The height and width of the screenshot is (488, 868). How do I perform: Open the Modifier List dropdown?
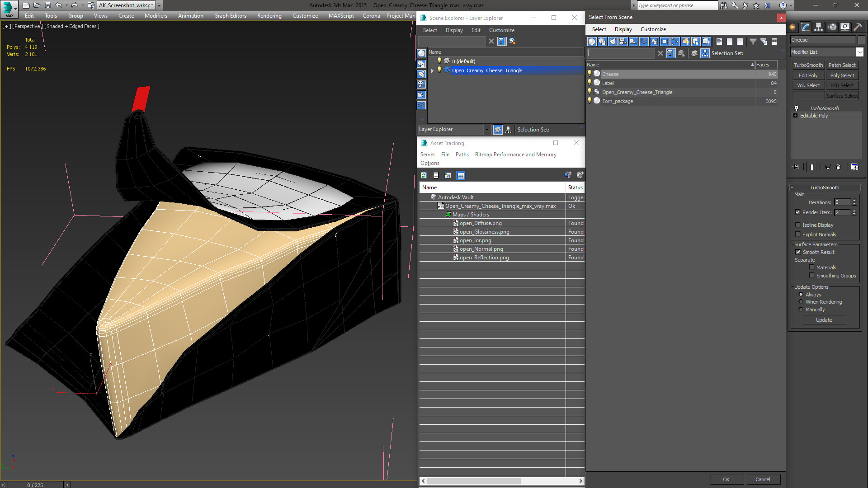[x=859, y=52]
